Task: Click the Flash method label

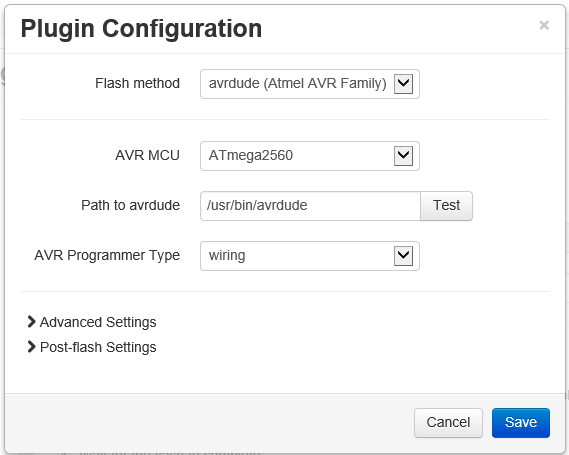Action: pos(137,83)
